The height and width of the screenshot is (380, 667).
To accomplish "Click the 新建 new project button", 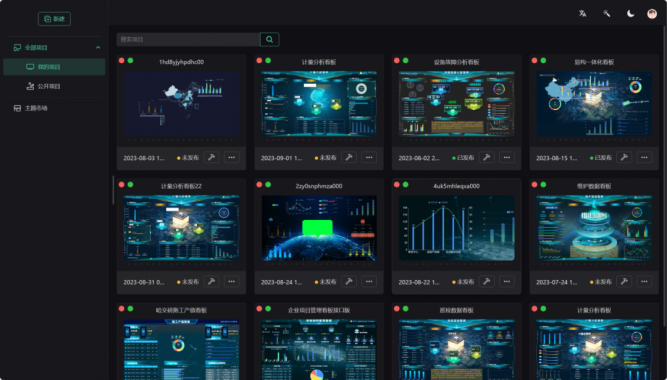I will 54,19.
